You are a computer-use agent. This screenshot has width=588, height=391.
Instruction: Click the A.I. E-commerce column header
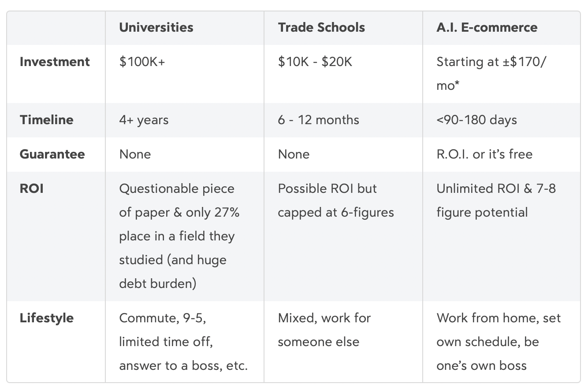click(487, 27)
